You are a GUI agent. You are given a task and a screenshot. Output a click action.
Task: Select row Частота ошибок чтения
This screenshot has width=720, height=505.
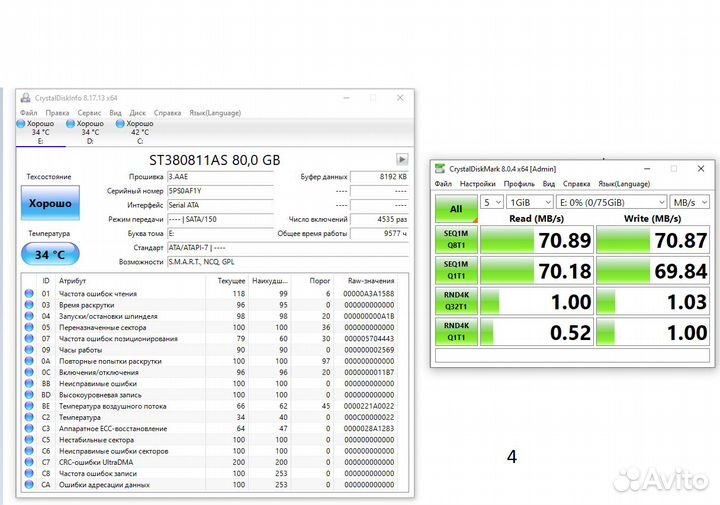pos(210,293)
